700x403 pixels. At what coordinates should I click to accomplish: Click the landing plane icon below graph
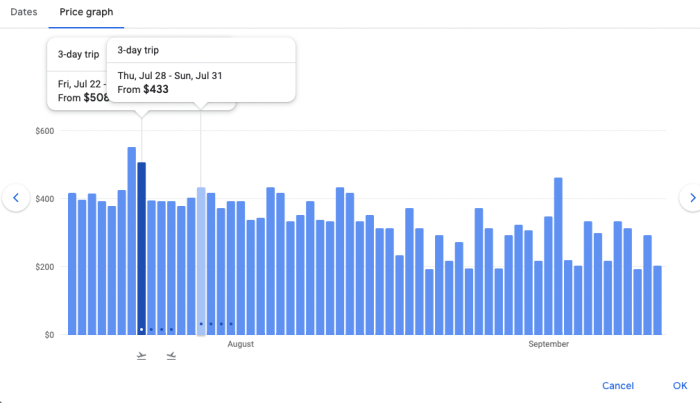pos(172,355)
